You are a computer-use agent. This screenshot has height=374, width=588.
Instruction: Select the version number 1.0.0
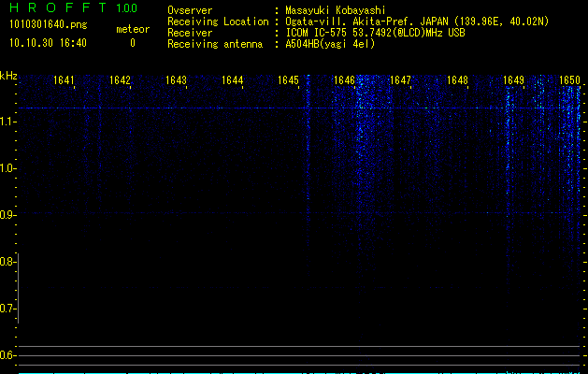pyautogui.click(x=127, y=7)
